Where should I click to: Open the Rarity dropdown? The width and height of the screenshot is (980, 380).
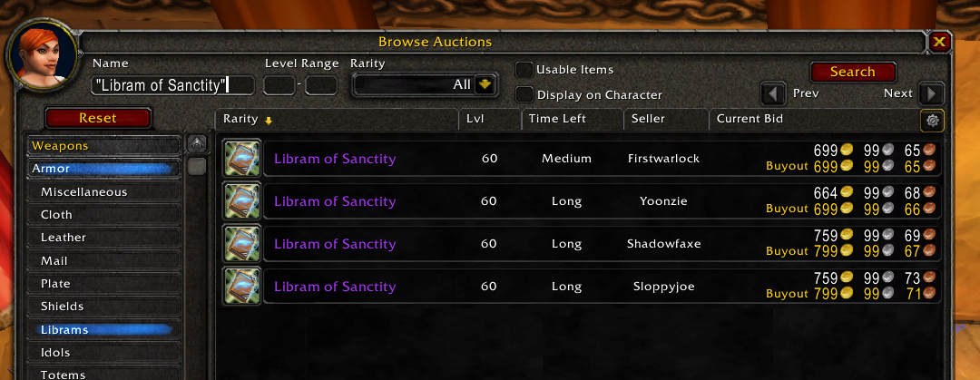pyautogui.click(x=485, y=84)
